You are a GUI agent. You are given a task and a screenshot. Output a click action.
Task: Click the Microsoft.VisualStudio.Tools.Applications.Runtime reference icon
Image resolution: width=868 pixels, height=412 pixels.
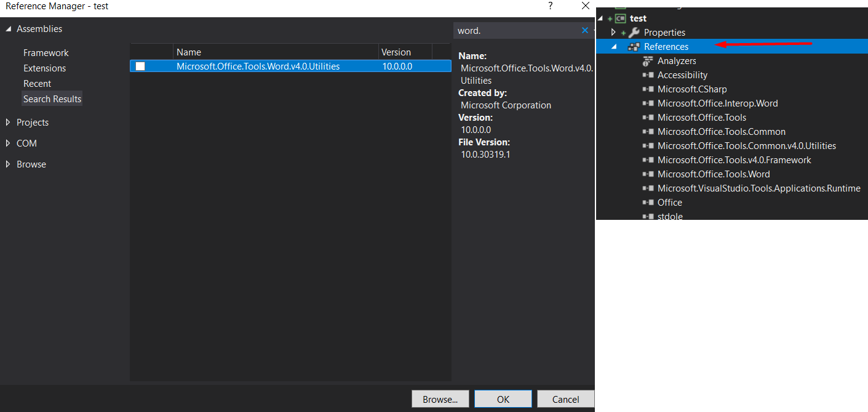tap(648, 188)
